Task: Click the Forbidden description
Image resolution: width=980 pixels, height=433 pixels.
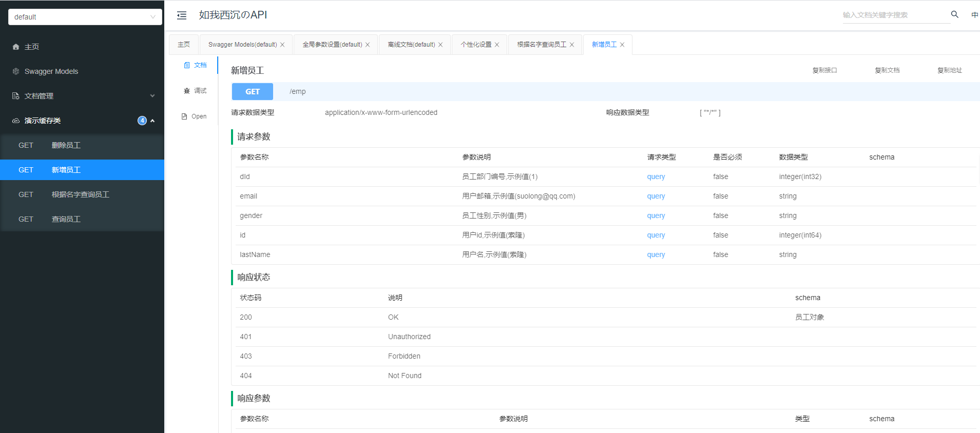Action: coord(404,356)
